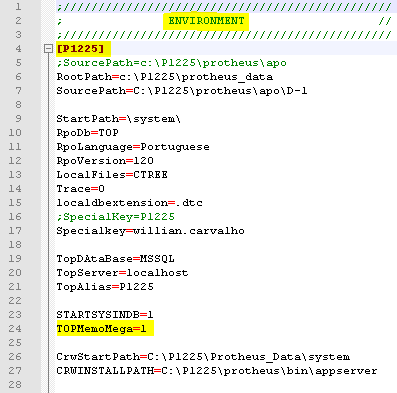This screenshot has width=397, height=393.
Task: Click the commented ;SpecialKey=P1225 line
Action: (x=115, y=217)
